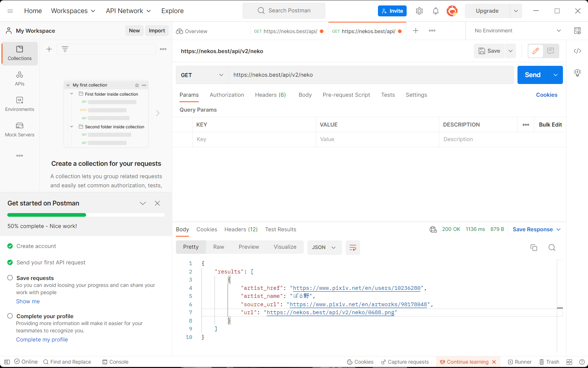Open the No Environment dropdown
588x368 pixels.
(516, 31)
